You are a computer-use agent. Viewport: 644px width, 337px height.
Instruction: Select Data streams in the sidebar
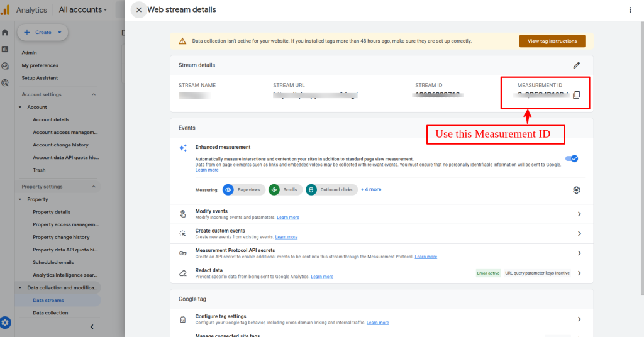click(x=48, y=301)
